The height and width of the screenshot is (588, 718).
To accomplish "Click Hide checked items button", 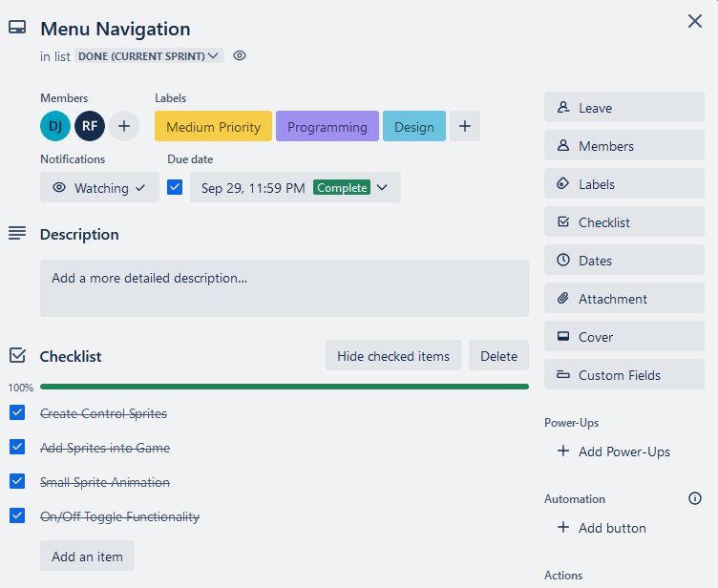I will click(x=392, y=356).
